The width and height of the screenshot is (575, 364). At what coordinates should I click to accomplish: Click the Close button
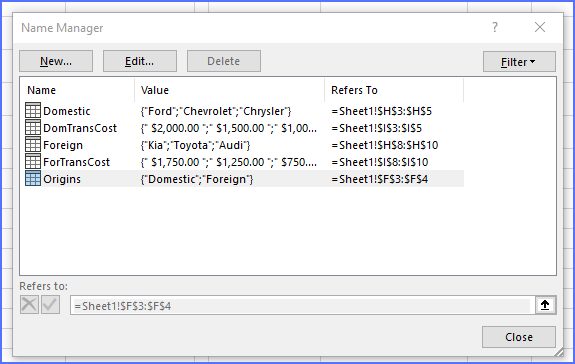pos(519,337)
